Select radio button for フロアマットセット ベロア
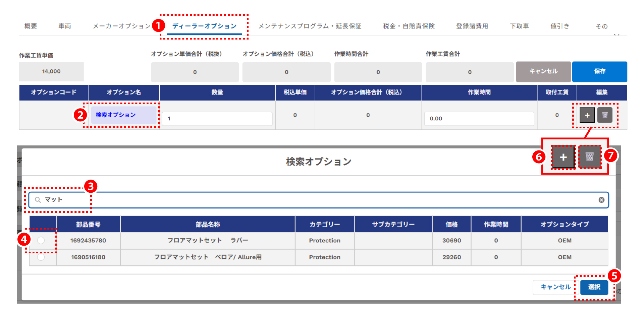Image resolution: width=644 pixels, height=315 pixels. click(41, 257)
